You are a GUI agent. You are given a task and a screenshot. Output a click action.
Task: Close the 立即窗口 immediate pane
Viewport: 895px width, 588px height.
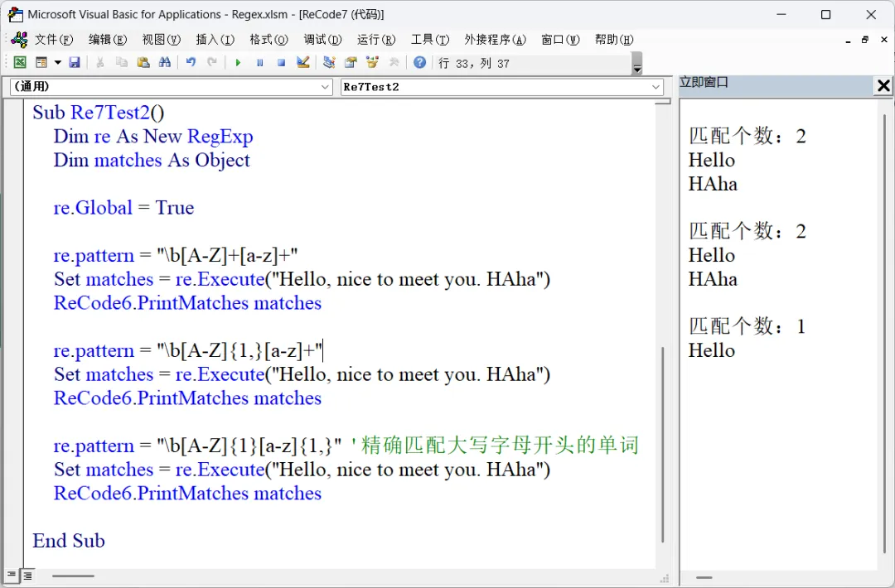click(x=883, y=85)
